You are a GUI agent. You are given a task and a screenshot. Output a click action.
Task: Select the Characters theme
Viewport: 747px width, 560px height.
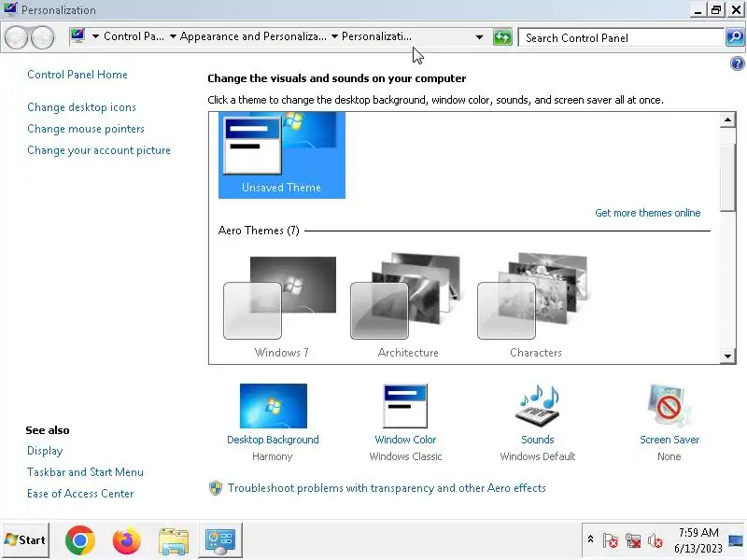tap(535, 307)
